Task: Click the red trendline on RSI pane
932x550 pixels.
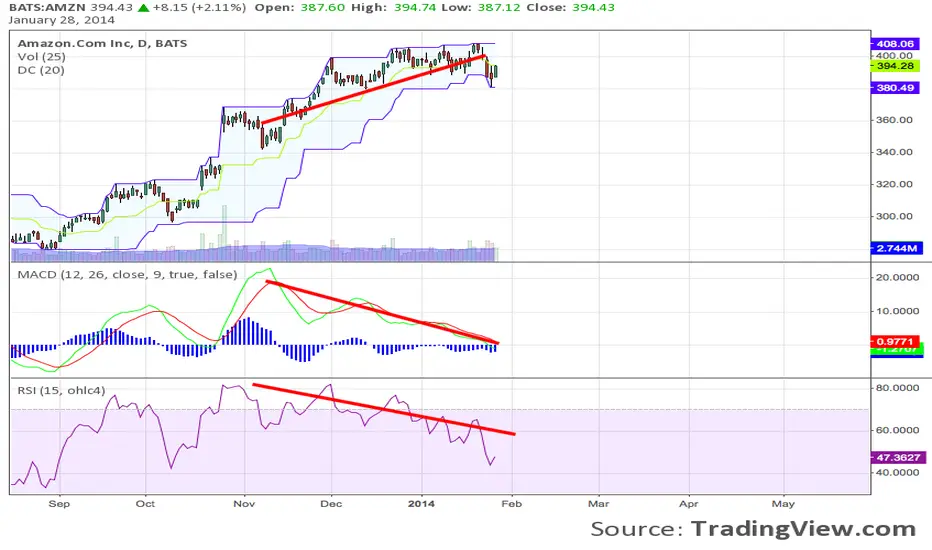Action: point(384,409)
